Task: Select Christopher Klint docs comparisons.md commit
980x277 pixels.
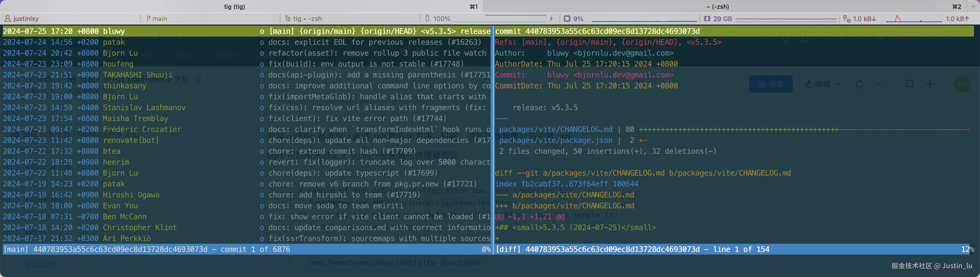Action: 247,227
